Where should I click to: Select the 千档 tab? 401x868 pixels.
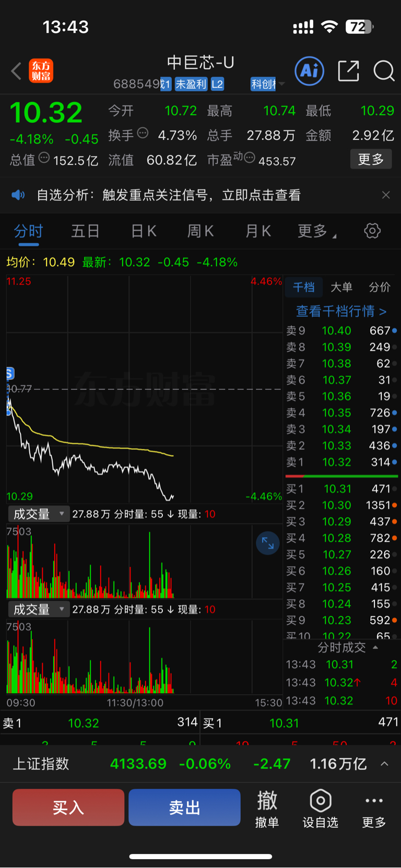[303, 287]
